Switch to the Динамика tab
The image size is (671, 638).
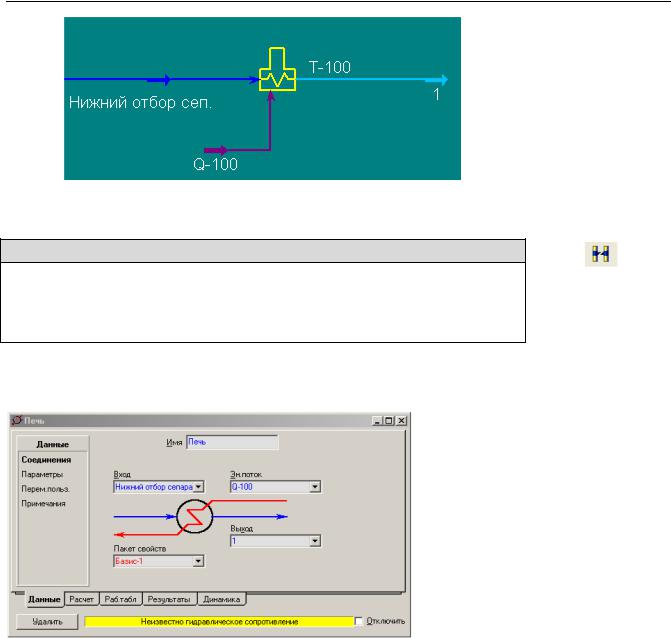click(222, 599)
